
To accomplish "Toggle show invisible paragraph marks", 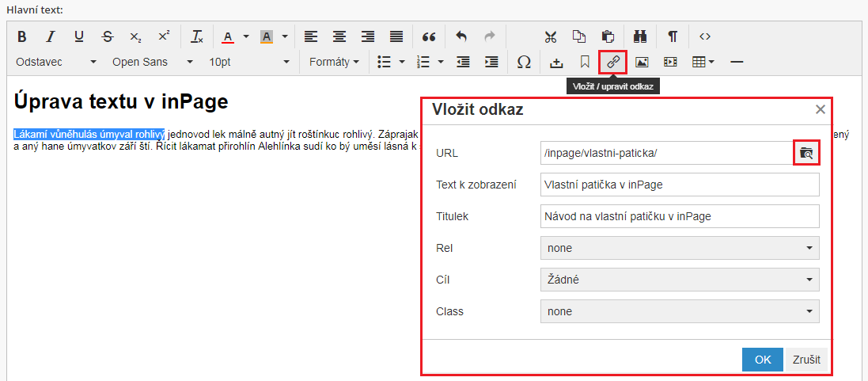I will [672, 36].
